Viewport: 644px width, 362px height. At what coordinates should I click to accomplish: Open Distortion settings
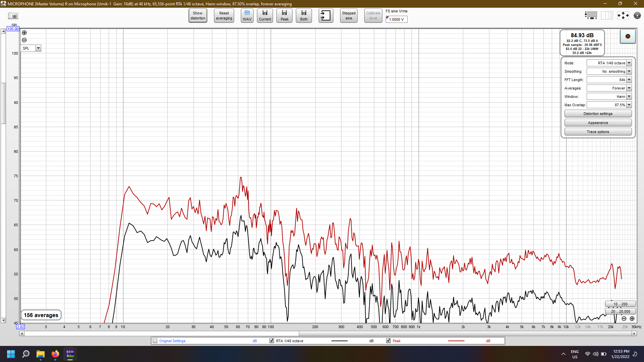[598, 114]
